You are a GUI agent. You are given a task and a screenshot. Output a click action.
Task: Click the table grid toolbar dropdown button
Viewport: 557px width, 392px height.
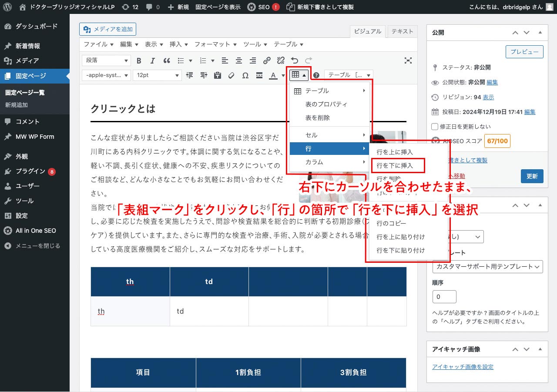click(x=299, y=75)
